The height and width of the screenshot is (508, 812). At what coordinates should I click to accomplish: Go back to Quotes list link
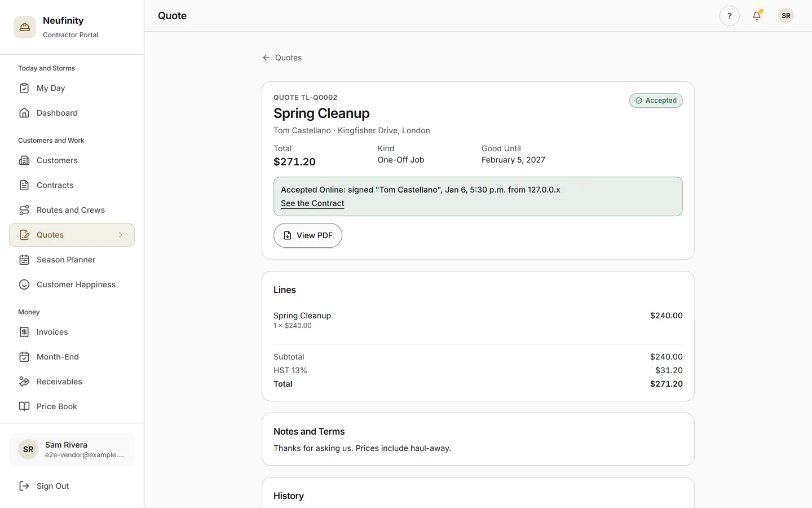pos(282,58)
